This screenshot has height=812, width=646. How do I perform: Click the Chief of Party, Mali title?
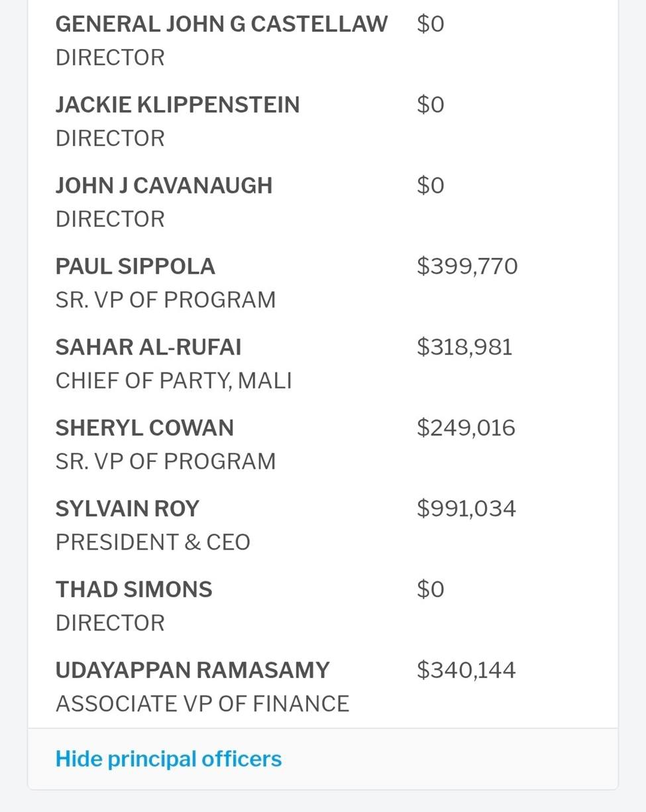pos(174,381)
